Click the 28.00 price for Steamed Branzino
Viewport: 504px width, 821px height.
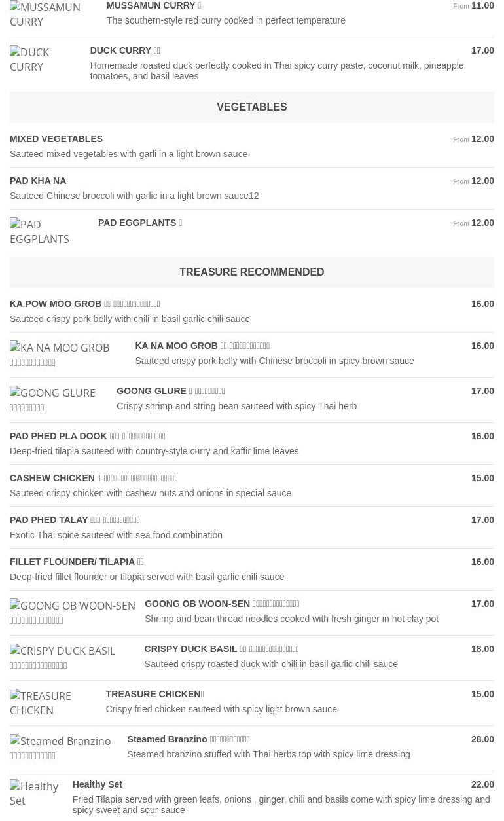pos(482,739)
